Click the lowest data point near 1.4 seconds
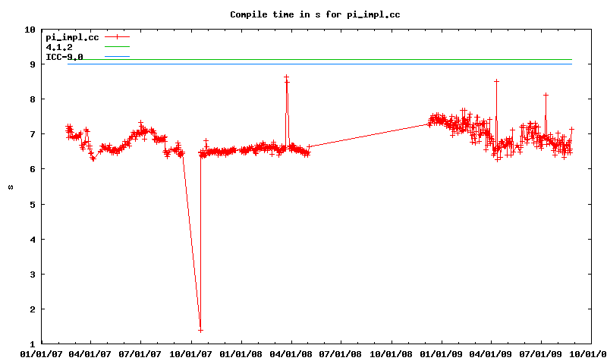Viewport: 607px width, 364px height. pyautogui.click(x=200, y=330)
